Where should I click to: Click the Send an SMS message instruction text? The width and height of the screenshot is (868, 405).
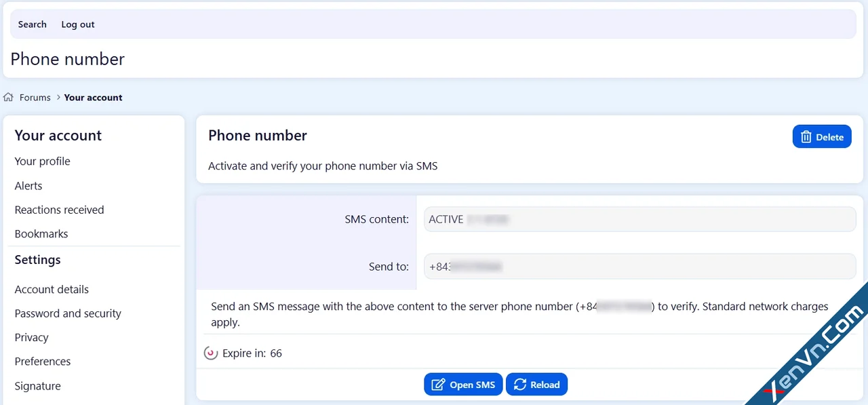point(519,314)
